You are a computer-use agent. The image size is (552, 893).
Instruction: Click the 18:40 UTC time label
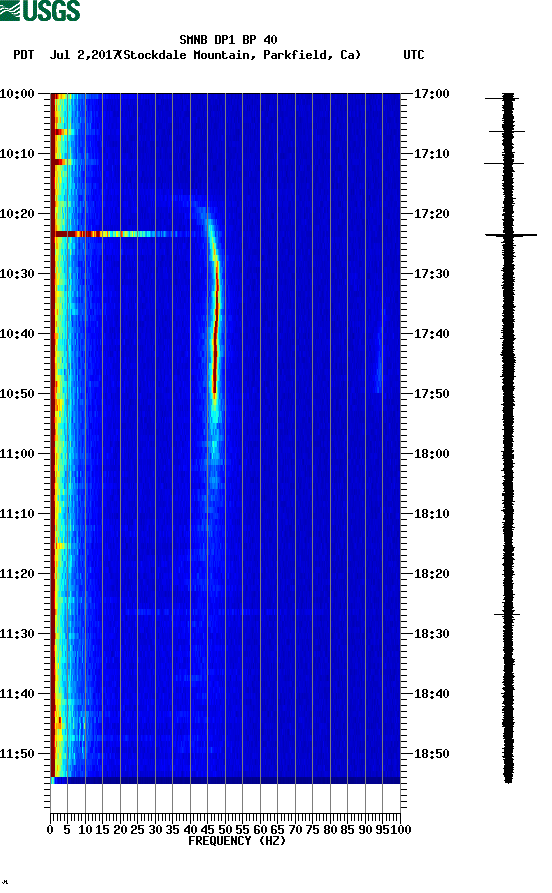[x=432, y=694]
